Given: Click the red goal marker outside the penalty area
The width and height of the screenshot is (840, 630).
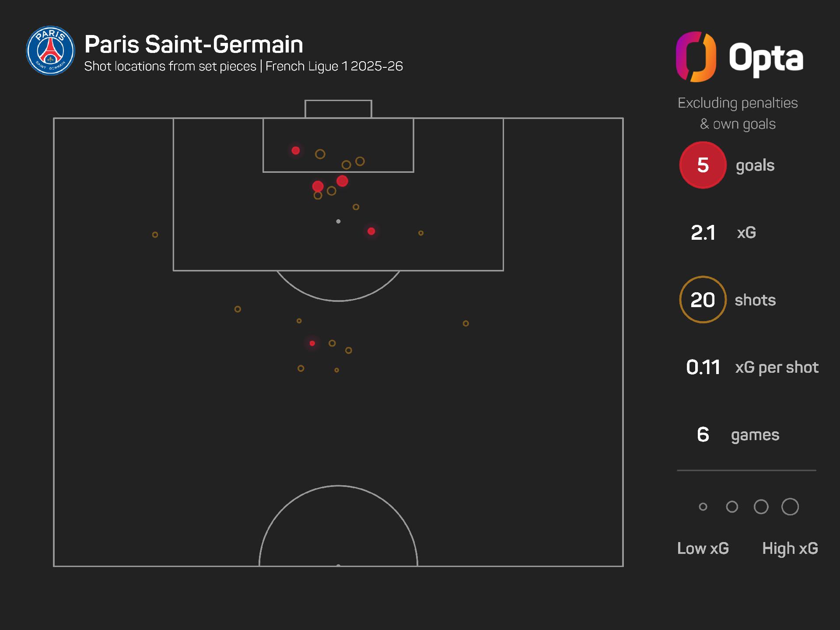Looking at the screenshot, I should 312,343.
